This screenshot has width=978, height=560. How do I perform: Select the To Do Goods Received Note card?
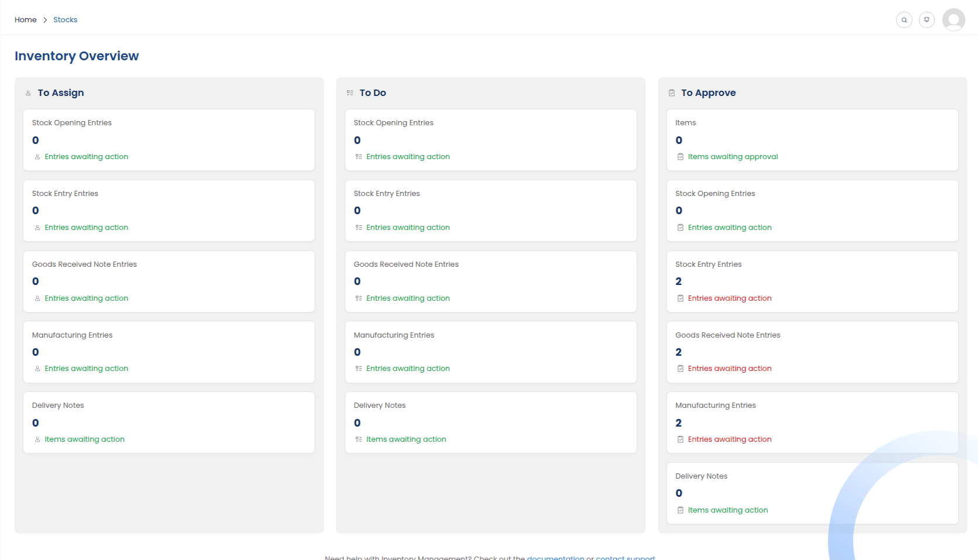click(490, 281)
